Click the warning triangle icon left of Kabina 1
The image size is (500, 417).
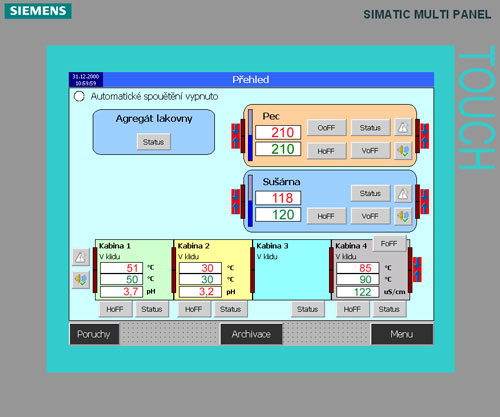tap(81, 257)
